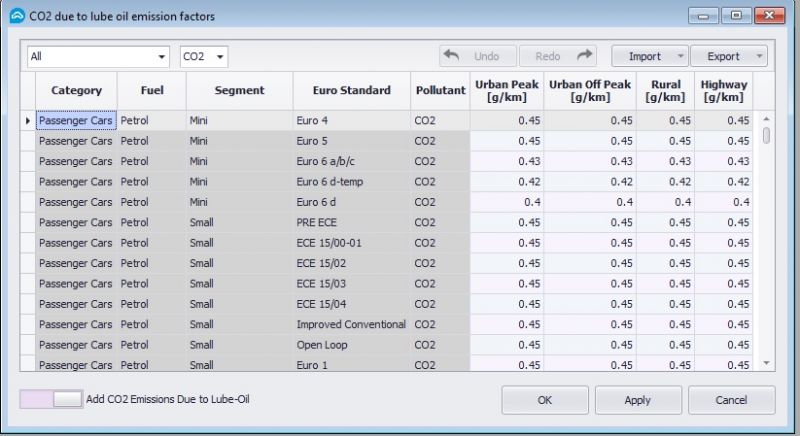The width and height of the screenshot is (800, 436).
Task: Click the current row indicator arrow
Action: pyautogui.click(x=28, y=121)
